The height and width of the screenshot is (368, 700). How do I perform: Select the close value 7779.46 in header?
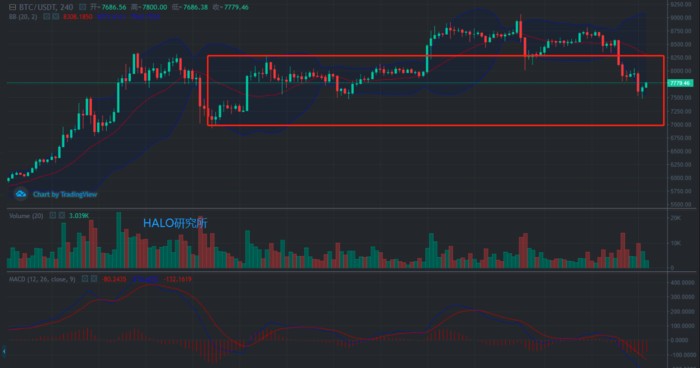tap(236, 7)
